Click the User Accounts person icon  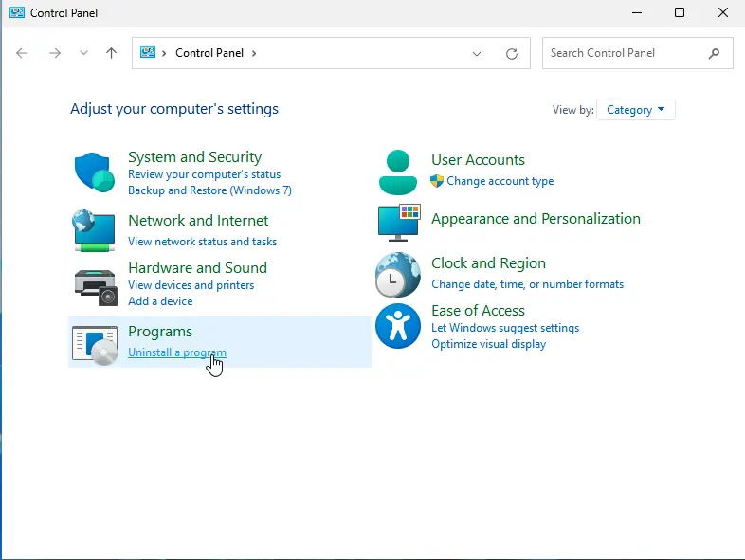(398, 172)
